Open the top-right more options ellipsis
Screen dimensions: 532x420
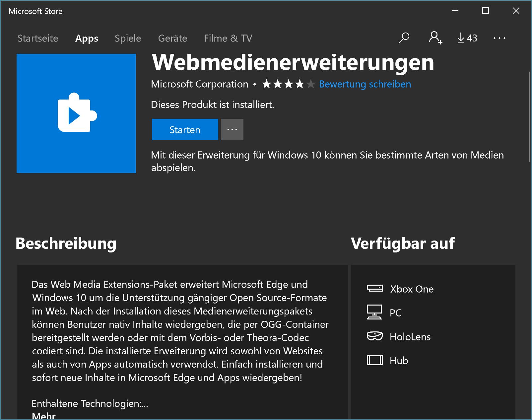499,38
